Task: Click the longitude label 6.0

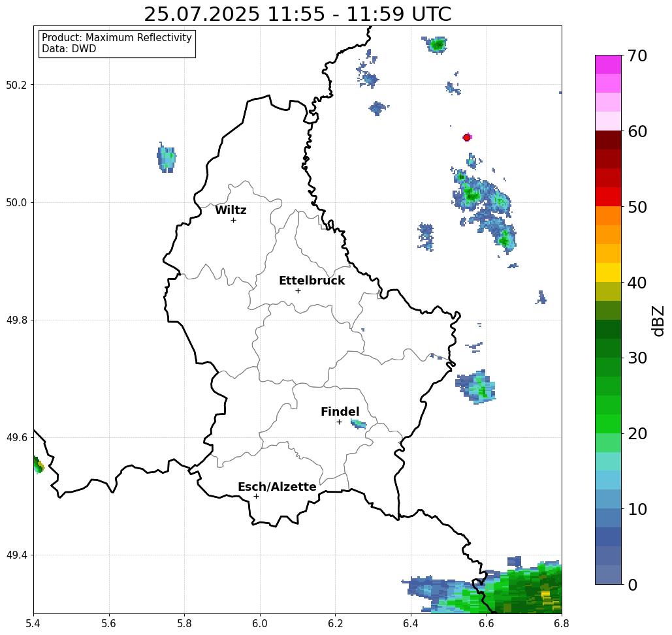Action: 260,623
